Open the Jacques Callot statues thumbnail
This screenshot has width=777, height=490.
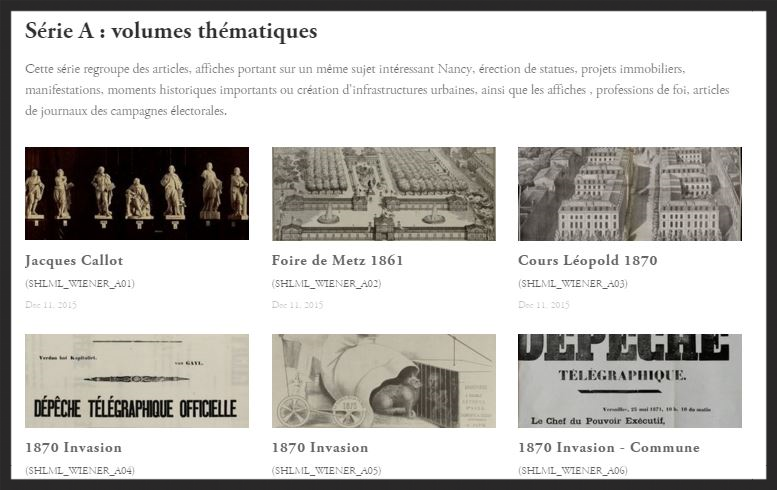(x=137, y=193)
